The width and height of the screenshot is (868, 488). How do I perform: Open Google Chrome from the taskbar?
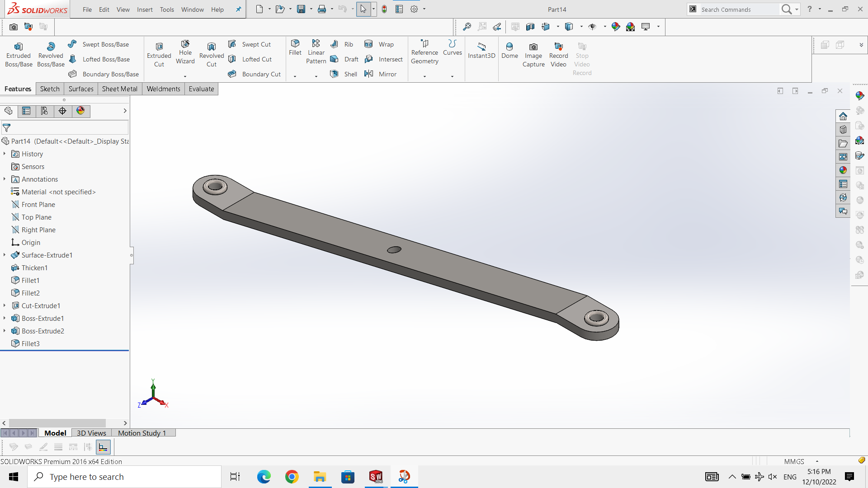coord(292,477)
